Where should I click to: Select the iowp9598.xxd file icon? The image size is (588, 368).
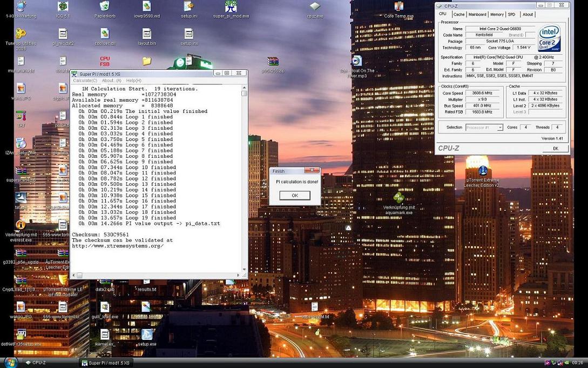pyautogui.click(x=147, y=10)
